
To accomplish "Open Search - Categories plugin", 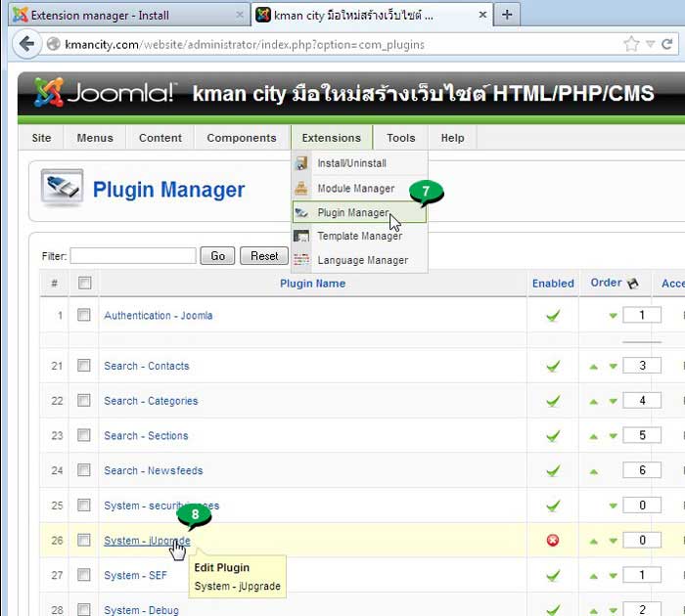I will (151, 401).
